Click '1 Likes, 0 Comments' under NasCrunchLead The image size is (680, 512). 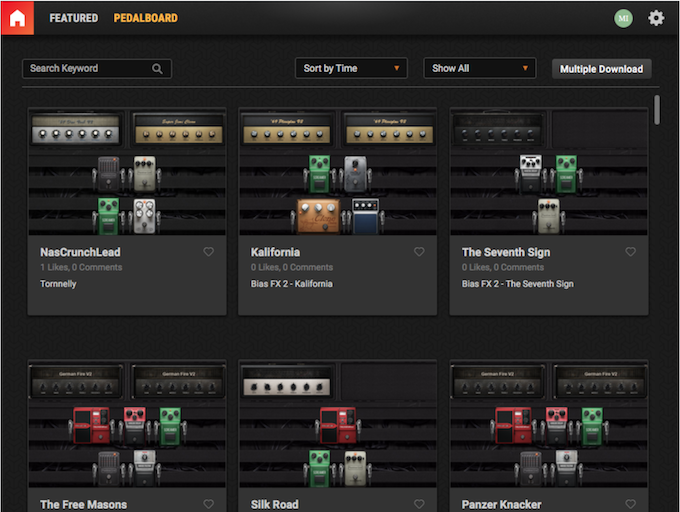tap(81, 267)
